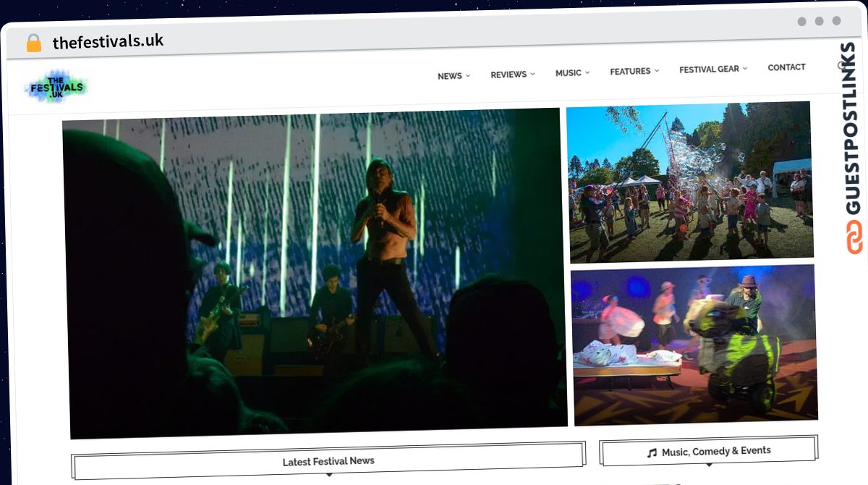The image size is (868, 485).
Task: Open the MUSIC dropdown menu
Action: tap(569, 72)
